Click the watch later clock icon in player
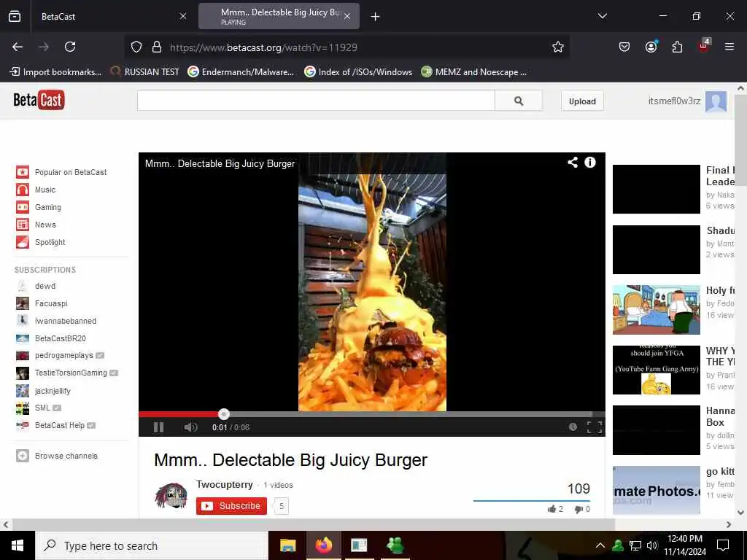Image resolution: width=747 pixels, height=560 pixels. 573,427
